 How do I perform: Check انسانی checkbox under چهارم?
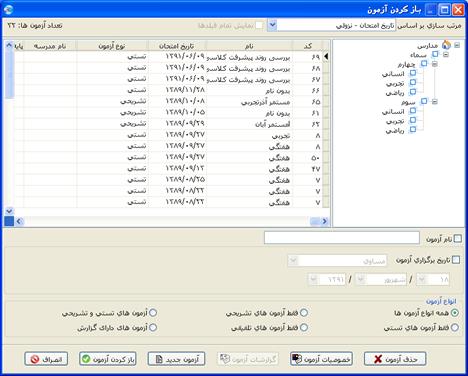(413, 73)
